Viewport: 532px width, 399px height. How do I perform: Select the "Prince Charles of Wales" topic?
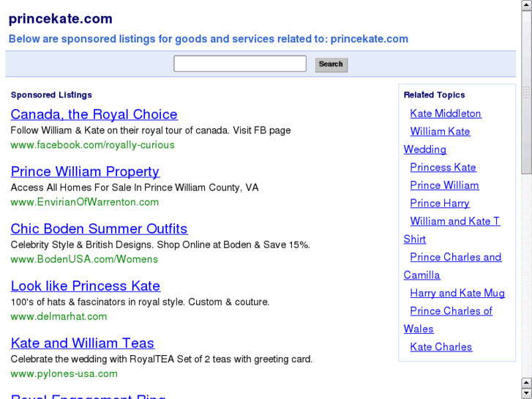tap(451, 311)
